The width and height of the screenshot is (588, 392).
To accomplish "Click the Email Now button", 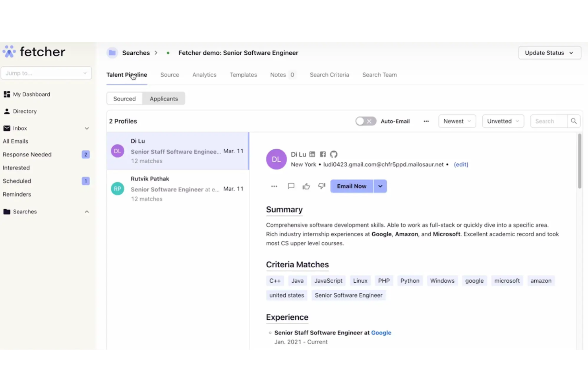I will click(351, 186).
